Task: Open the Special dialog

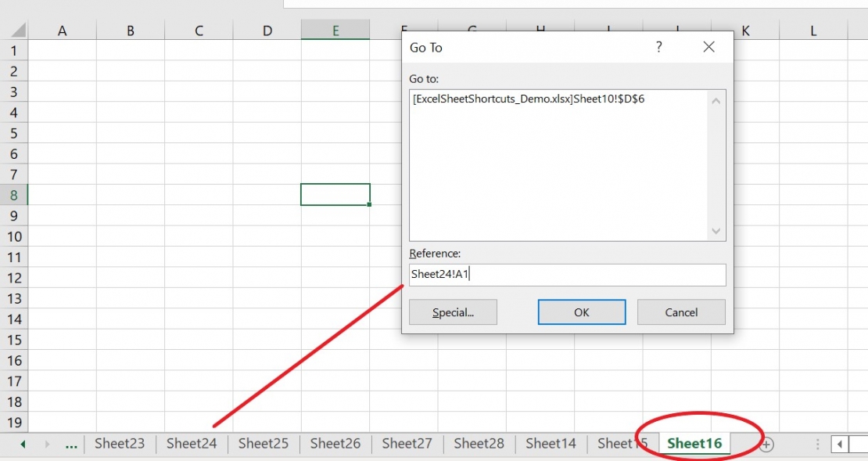Action: click(452, 312)
